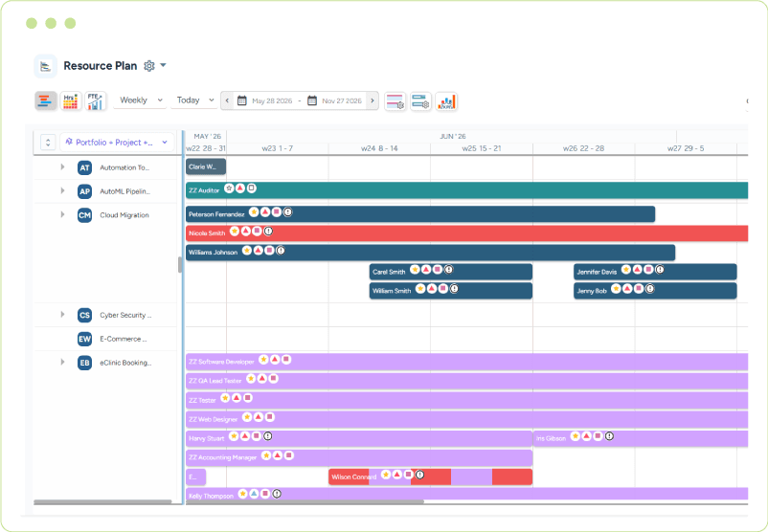Click the w27 29 - 5 week header

coord(686,148)
